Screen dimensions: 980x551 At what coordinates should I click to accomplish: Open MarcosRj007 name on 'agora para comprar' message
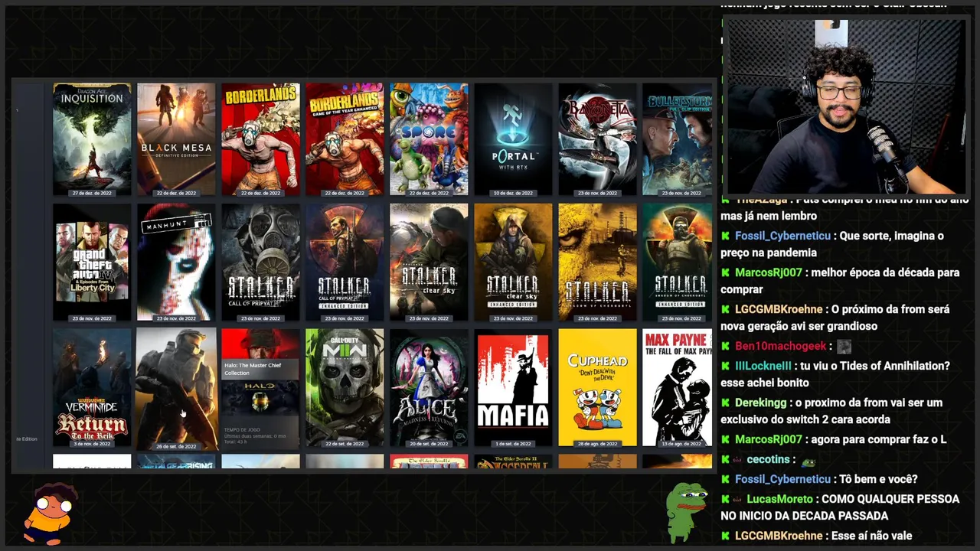pyautogui.click(x=769, y=439)
